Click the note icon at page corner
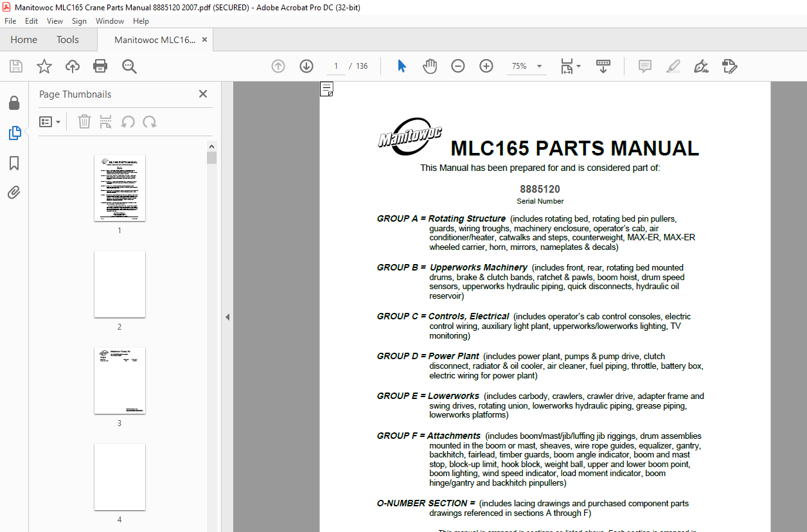The image size is (807, 532). coord(327,89)
